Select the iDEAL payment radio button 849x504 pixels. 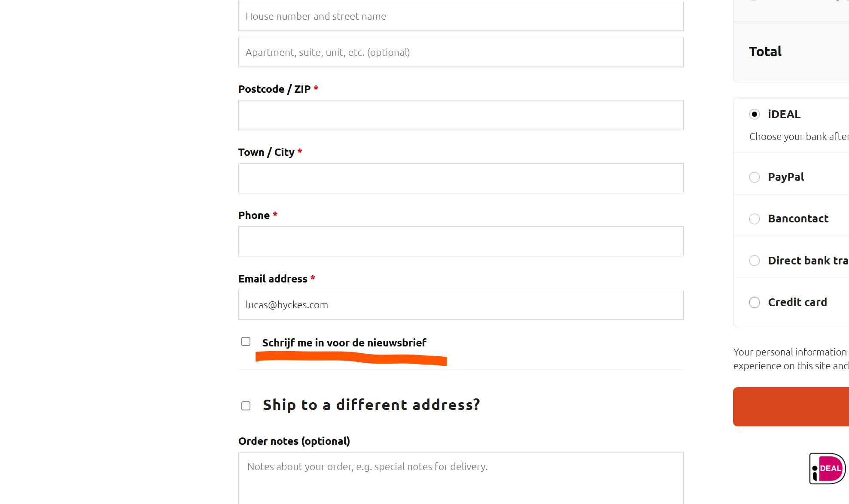click(x=755, y=114)
